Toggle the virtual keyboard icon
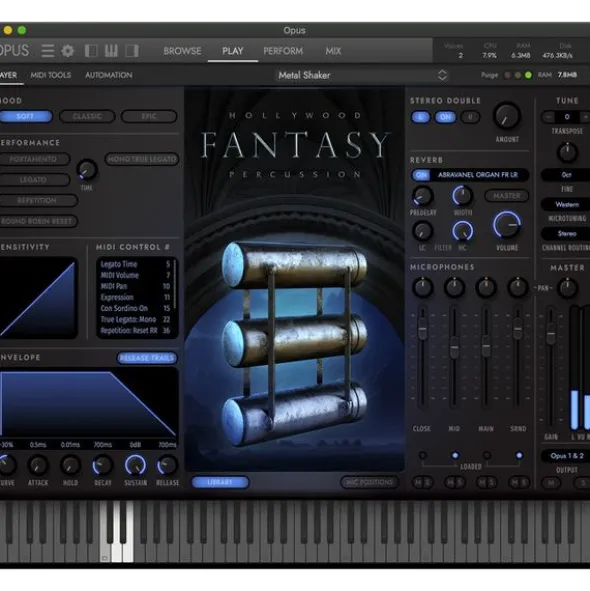 pos(111,51)
